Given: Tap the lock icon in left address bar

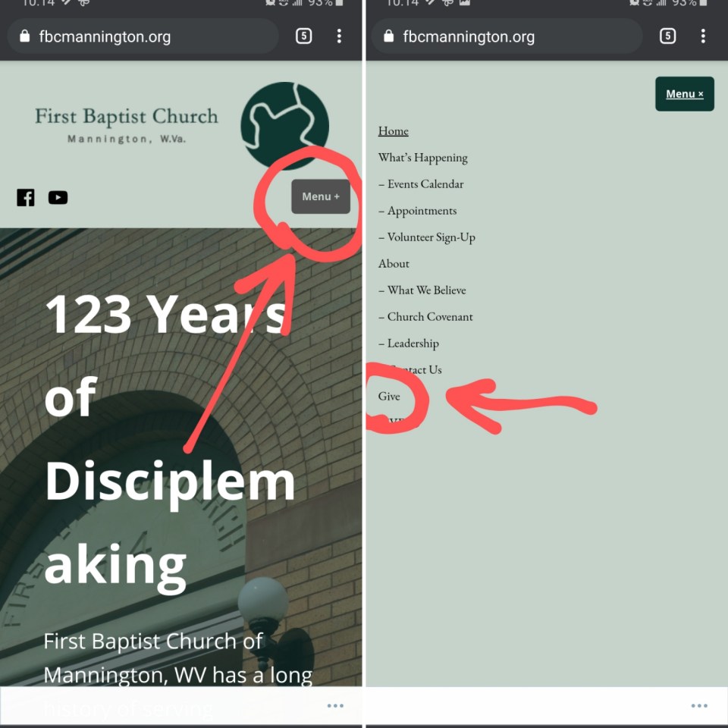Looking at the screenshot, I should click(x=24, y=36).
